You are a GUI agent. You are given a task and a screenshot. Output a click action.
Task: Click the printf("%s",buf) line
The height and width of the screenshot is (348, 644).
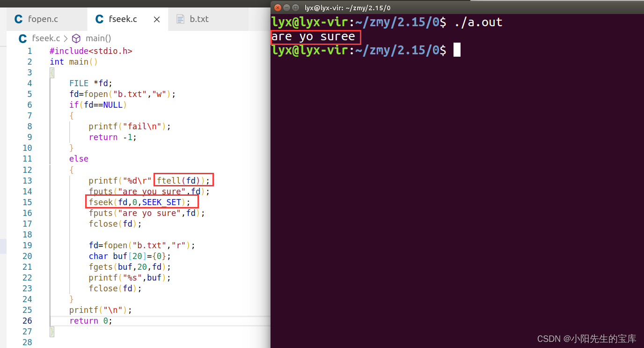[x=130, y=277]
